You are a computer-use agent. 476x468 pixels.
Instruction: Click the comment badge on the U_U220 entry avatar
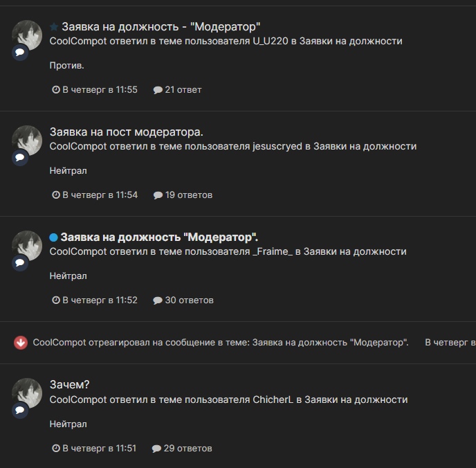pos(20,53)
